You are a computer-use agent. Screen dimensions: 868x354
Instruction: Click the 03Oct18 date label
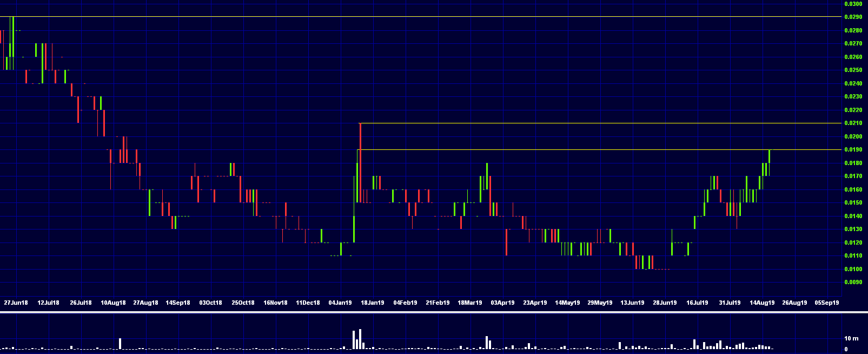tap(210, 303)
